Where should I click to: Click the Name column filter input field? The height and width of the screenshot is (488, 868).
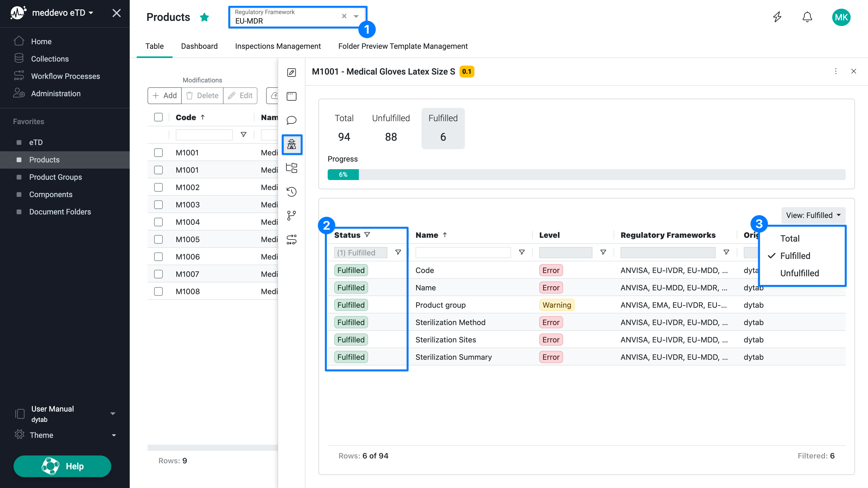point(463,252)
